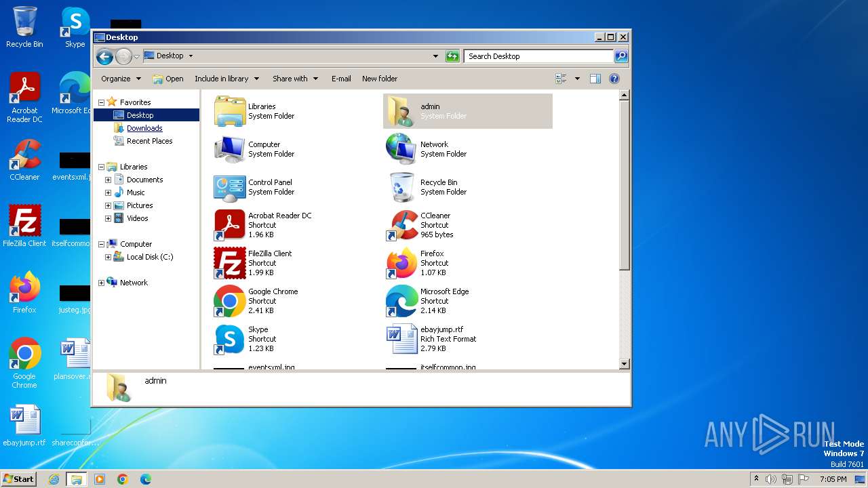Show hidden system tray icons
This screenshot has width=868, height=488.
click(x=756, y=479)
